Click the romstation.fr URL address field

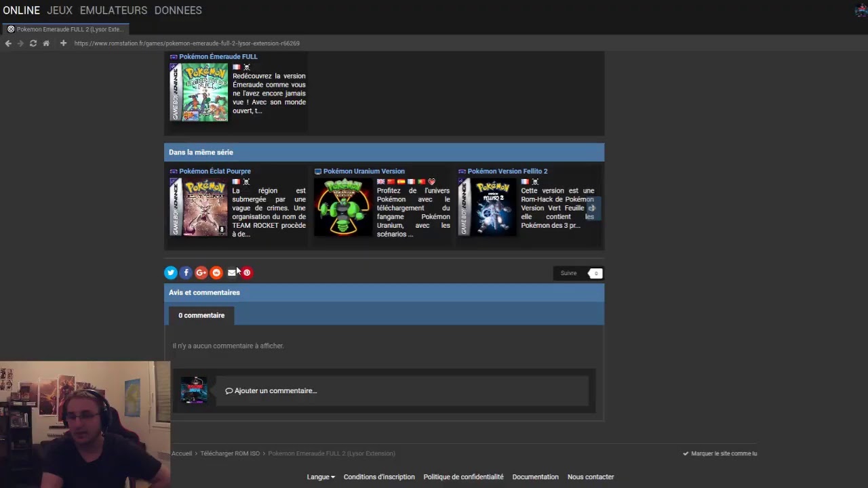186,43
